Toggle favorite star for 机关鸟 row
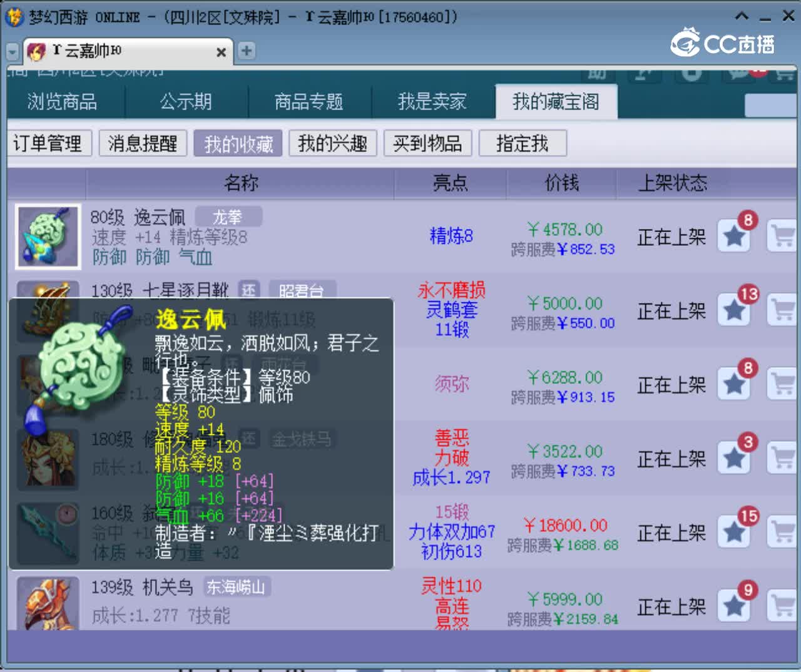The height and width of the screenshot is (672, 801). click(733, 606)
